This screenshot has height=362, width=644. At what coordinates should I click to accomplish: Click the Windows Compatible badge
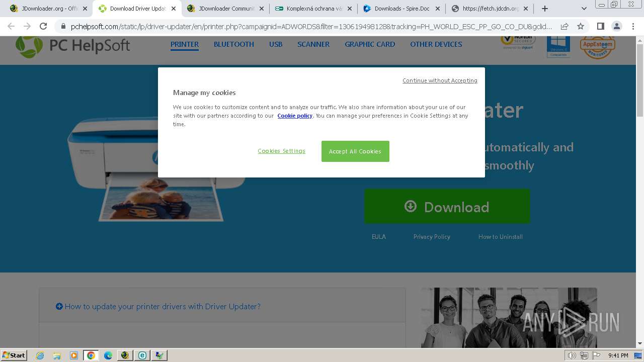tap(558, 47)
